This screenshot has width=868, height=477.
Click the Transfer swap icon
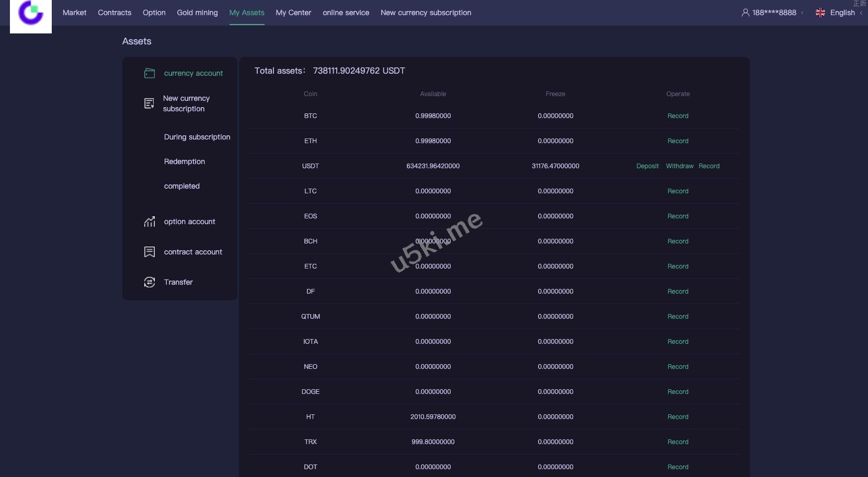pyautogui.click(x=150, y=282)
